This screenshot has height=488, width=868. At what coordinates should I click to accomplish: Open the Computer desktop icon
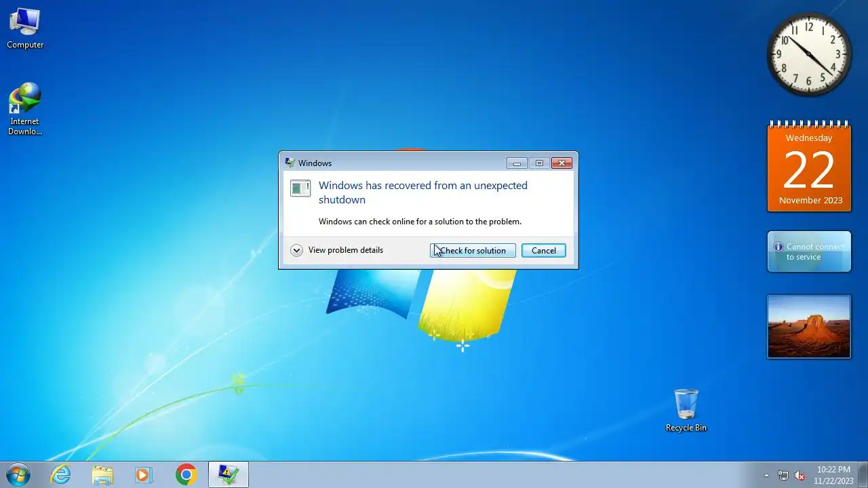click(25, 28)
